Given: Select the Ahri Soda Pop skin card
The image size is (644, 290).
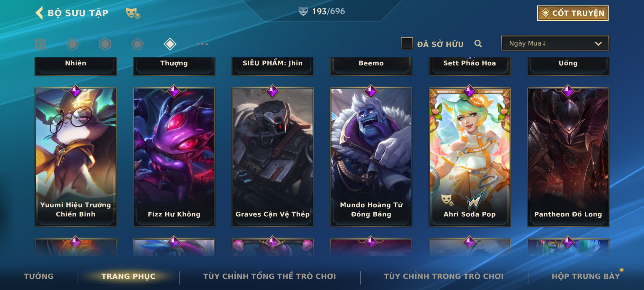Looking at the screenshot, I should [470, 157].
